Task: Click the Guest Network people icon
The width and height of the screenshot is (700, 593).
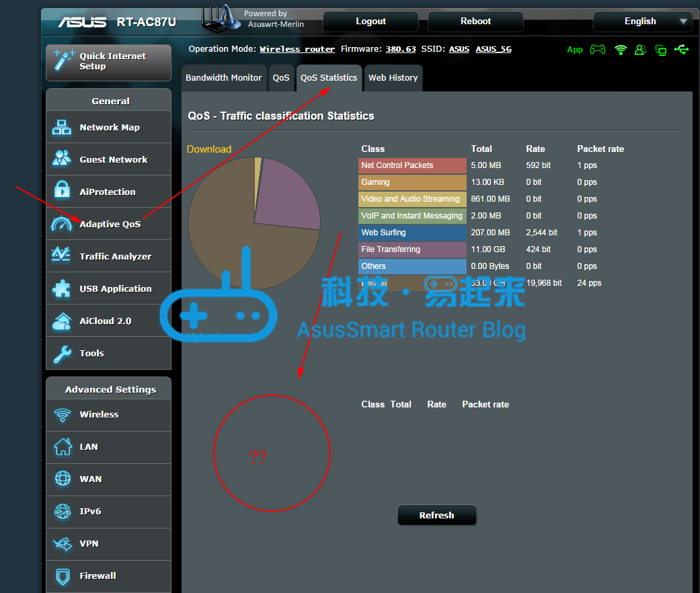Action: tap(62, 159)
